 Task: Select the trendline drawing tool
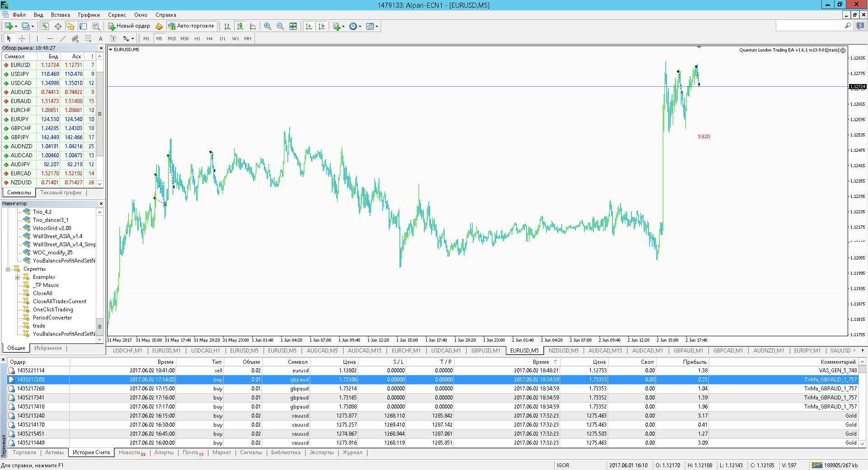63,38
